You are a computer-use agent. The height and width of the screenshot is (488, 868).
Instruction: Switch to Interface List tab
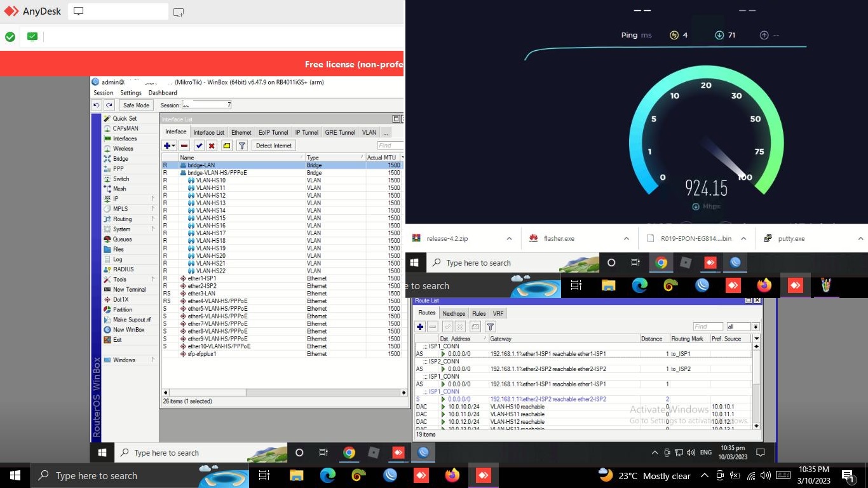point(208,132)
